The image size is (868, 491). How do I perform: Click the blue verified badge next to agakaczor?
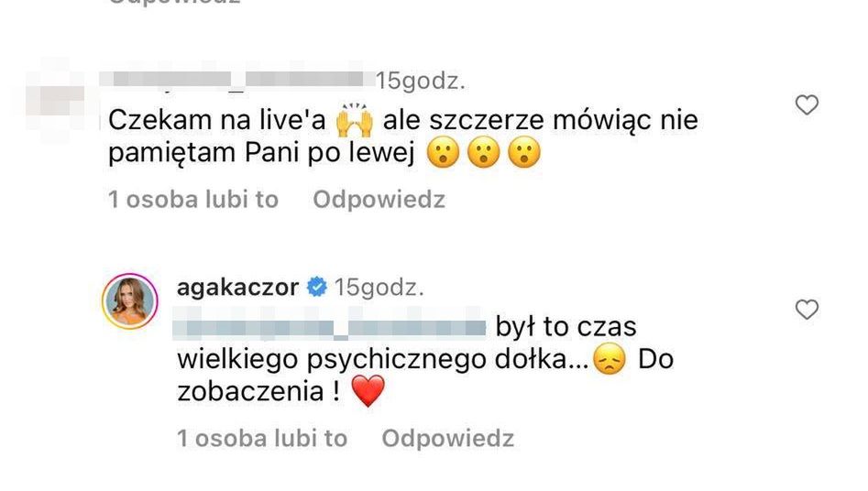click(317, 288)
